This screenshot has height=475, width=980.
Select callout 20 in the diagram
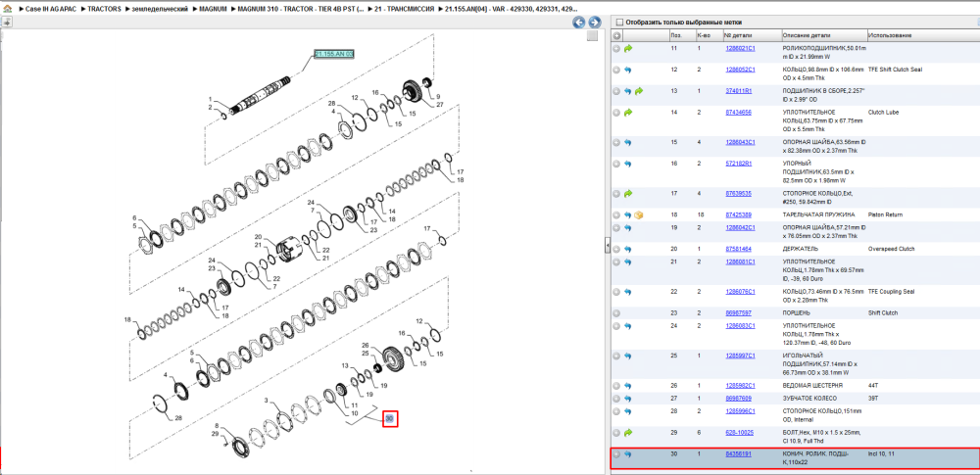(256, 237)
